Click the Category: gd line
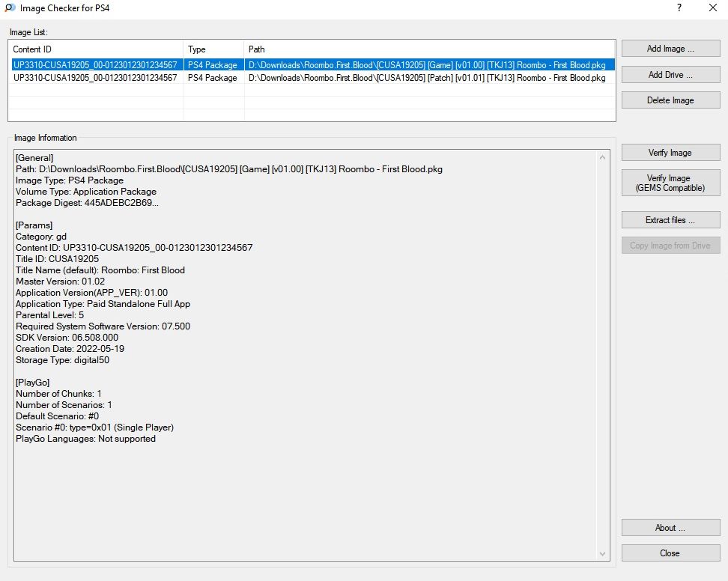 [x=41, y=237]
